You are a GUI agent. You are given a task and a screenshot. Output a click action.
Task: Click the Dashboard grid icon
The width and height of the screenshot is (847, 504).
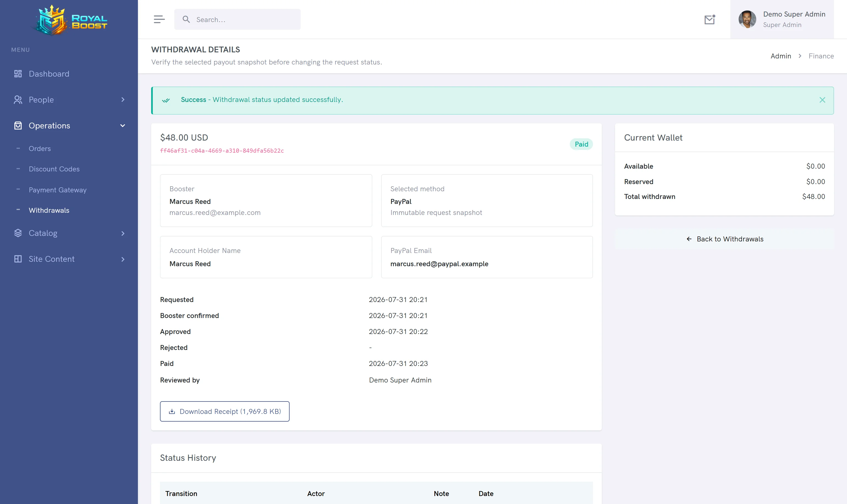pos(18,74)
